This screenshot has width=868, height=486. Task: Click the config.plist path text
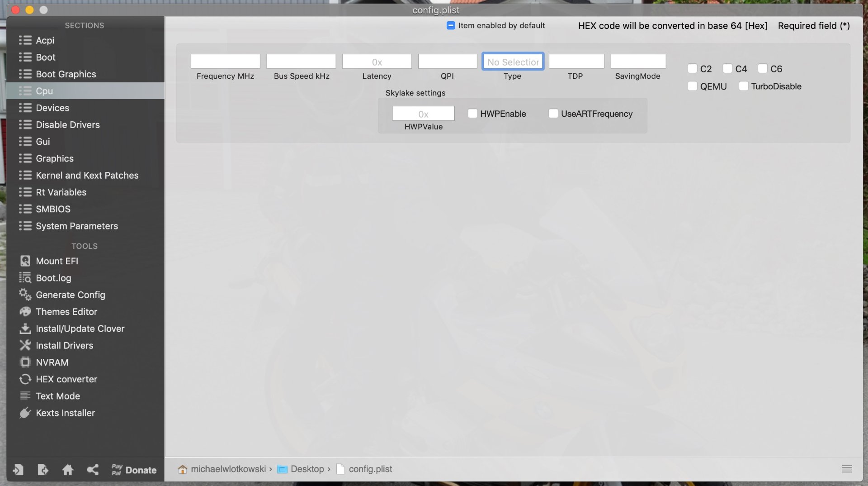click(x=370, y=469)
